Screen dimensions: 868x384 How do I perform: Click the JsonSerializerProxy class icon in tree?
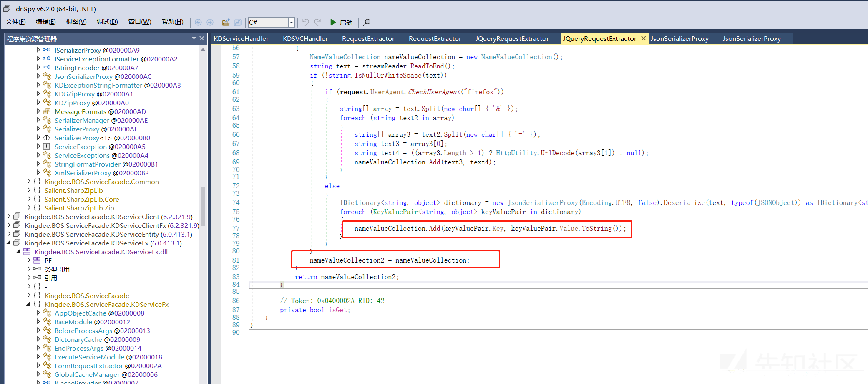point(47,76)
